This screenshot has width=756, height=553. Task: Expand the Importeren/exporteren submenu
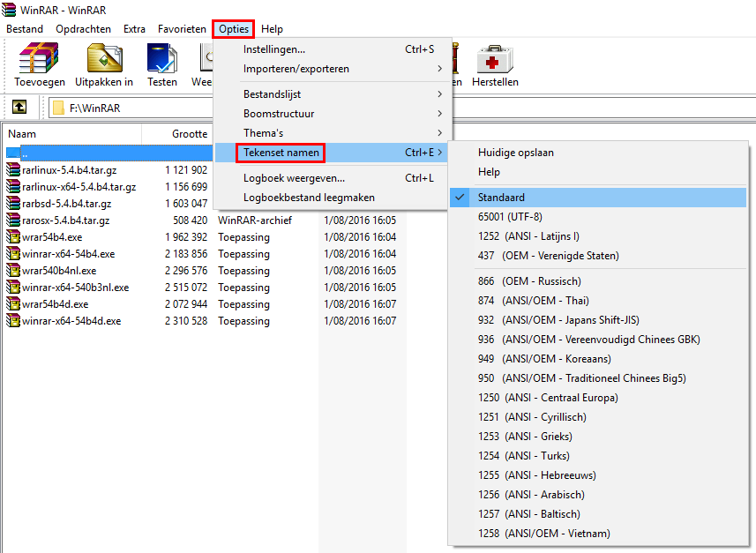point(331,69)
